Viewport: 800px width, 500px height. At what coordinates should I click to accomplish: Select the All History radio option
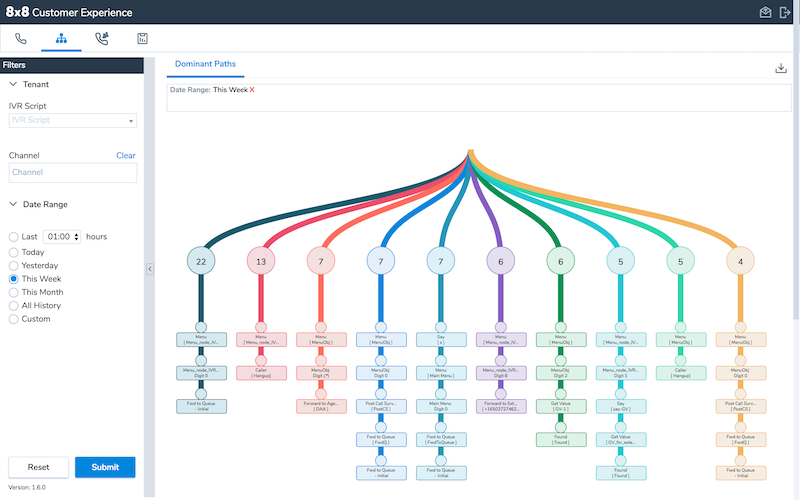(x=14, y=305)
